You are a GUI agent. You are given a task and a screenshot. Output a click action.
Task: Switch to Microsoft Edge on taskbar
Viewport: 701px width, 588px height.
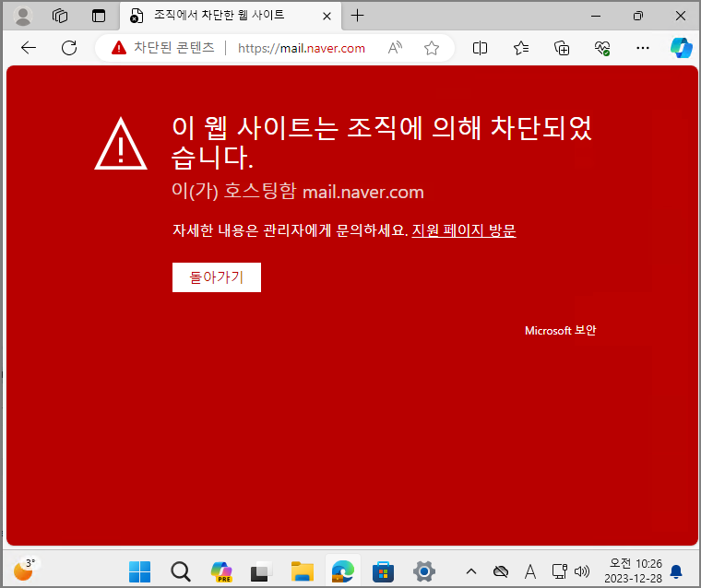point(343,571)
